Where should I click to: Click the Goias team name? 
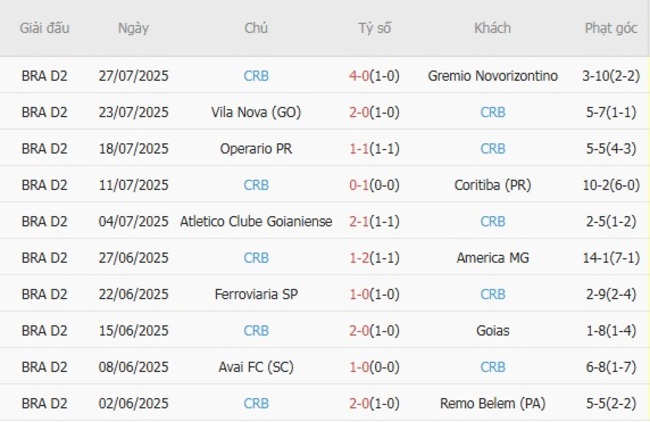492,330
